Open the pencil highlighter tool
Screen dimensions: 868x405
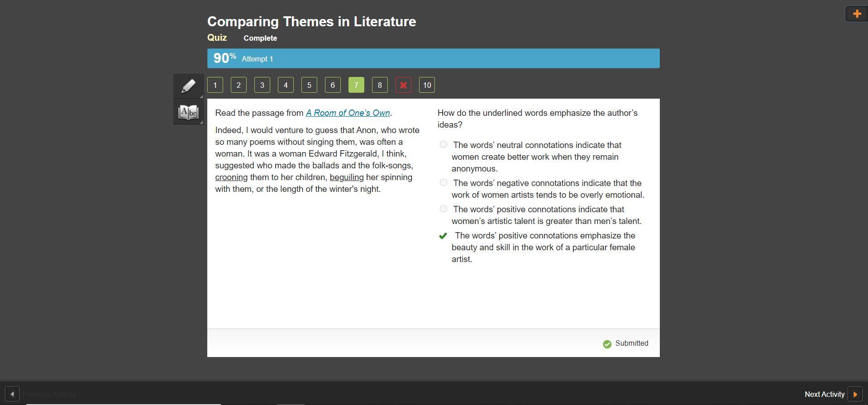coord(188,86)
